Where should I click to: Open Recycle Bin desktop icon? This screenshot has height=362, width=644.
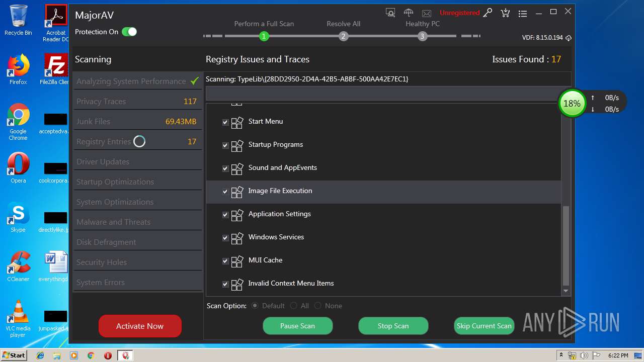(x=18, y=20)
